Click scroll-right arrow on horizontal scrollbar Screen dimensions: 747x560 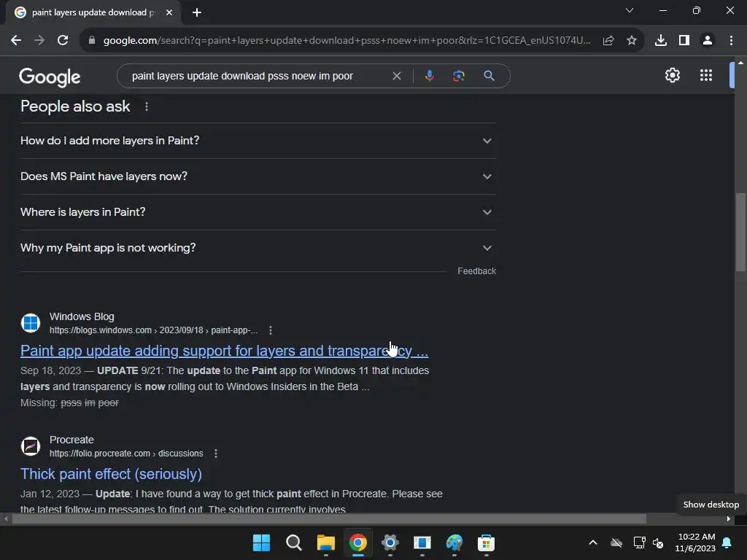point(728,519)
